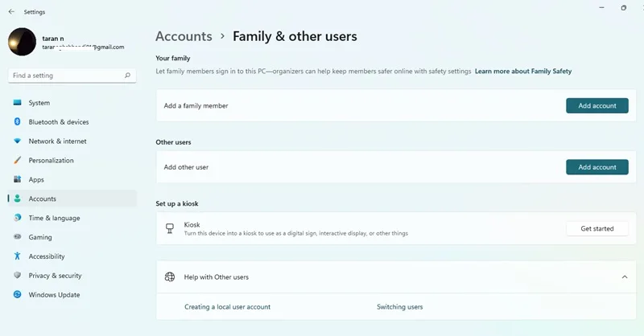Click Get started for Kiosk
Screen dimensions: 644x336
[x=597, y=228]
